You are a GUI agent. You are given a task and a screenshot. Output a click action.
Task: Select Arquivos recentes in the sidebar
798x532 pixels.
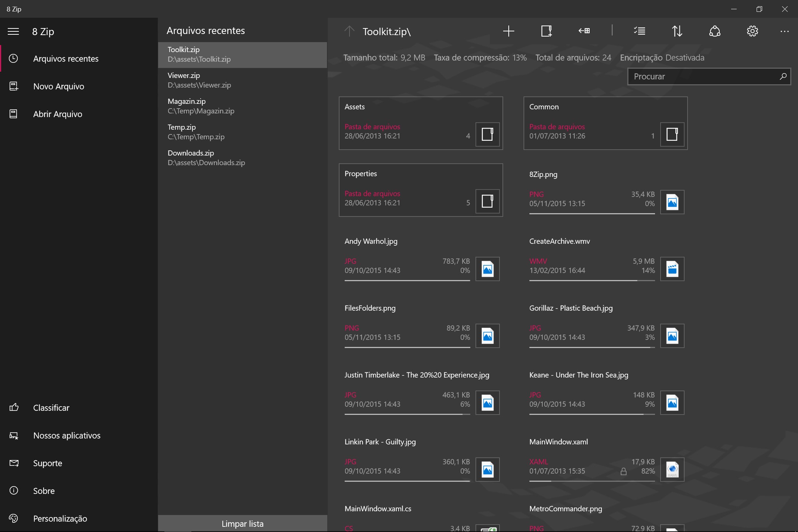click(x=79, y=58)
